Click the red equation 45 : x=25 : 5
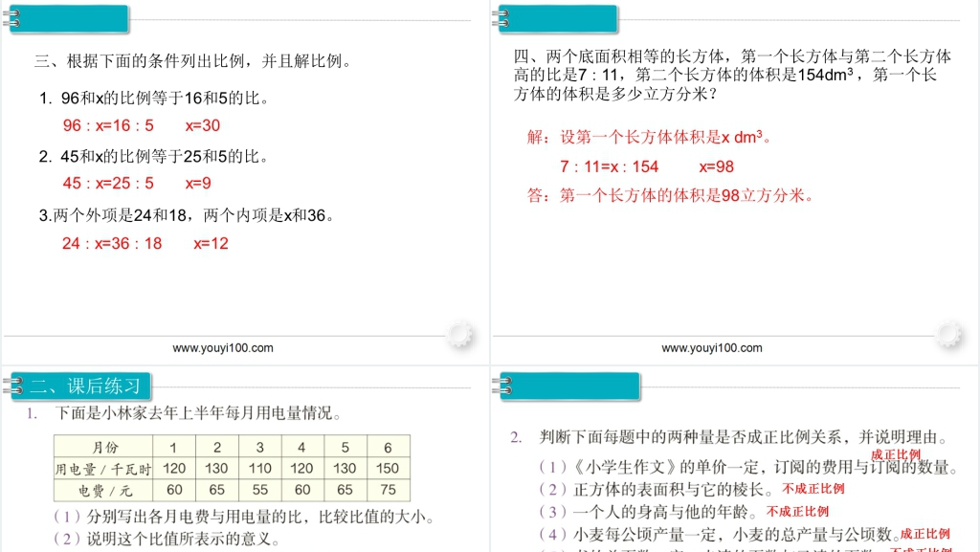 [108, 183]
